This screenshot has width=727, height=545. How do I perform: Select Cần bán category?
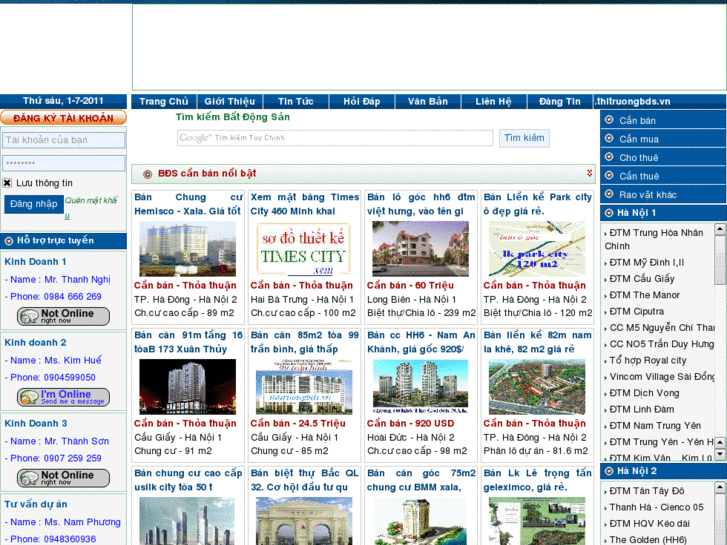pyautogui.click(x=637, y=121)
